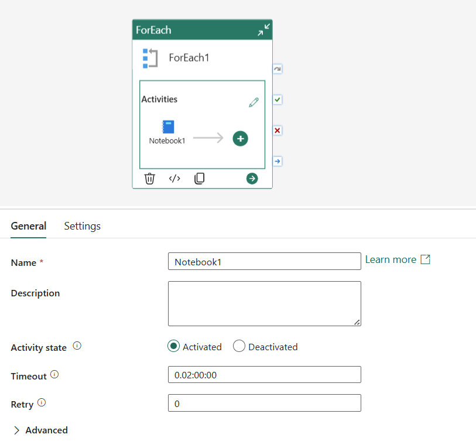Click the green arrow add-output icon

point(252,179)
